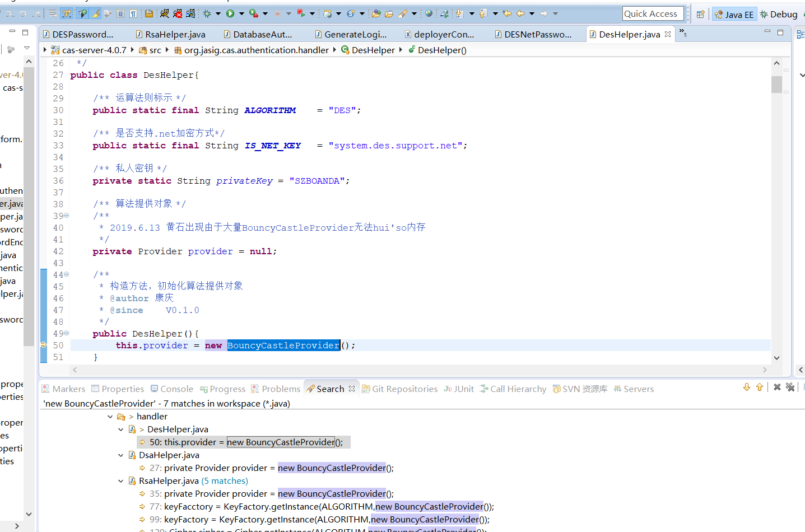Click the editor vertical scrollbar thumb
Image resolution: width=805 pixels, height=532 pixels.
[776, 84]
